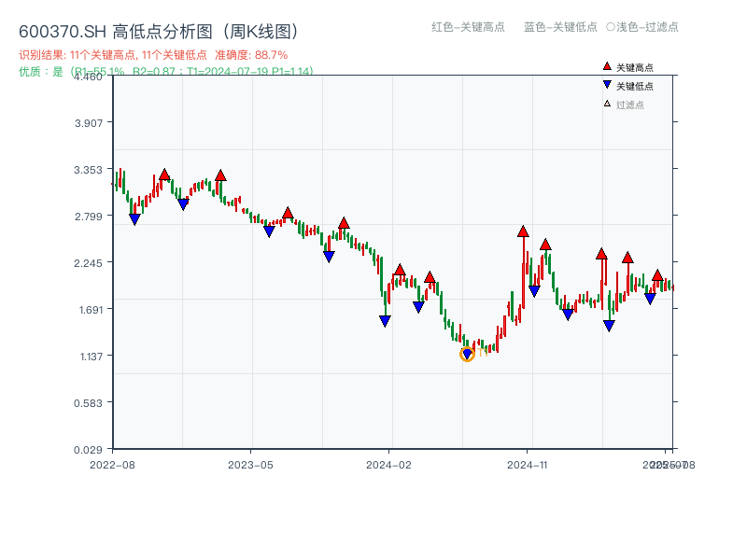Toggle the 关键低点 label in the right-hand legend

coord(635,86)
